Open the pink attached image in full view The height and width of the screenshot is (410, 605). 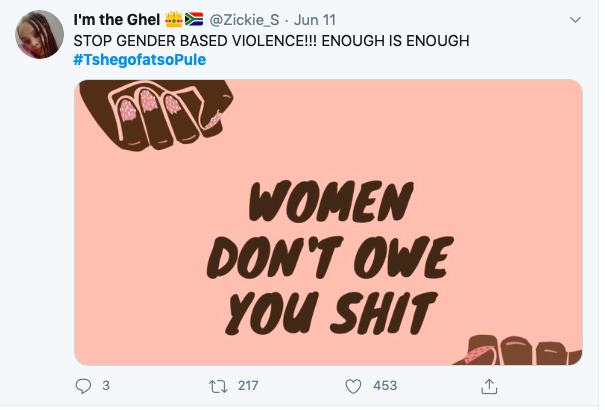tap(328, 223)
